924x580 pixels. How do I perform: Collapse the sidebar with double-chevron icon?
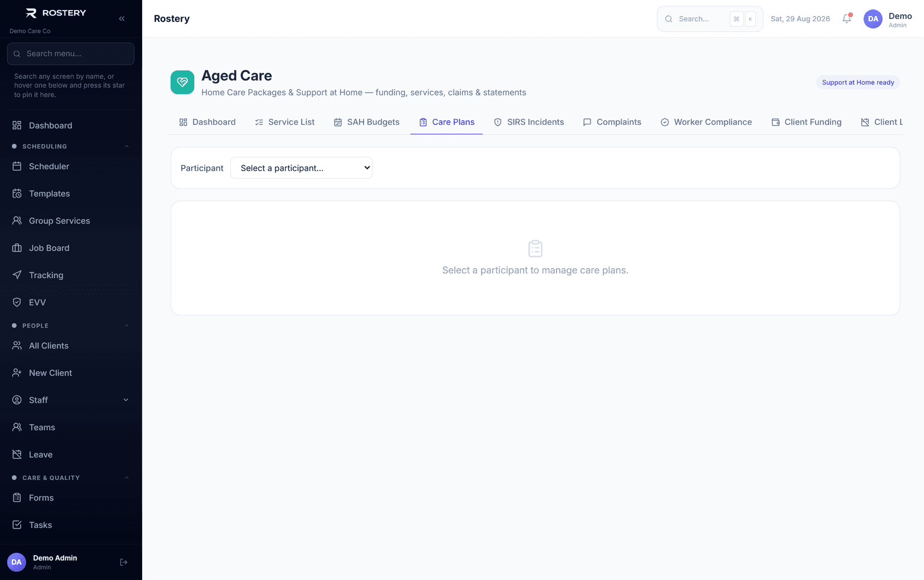pyautogui.click(x=121, y=18)
